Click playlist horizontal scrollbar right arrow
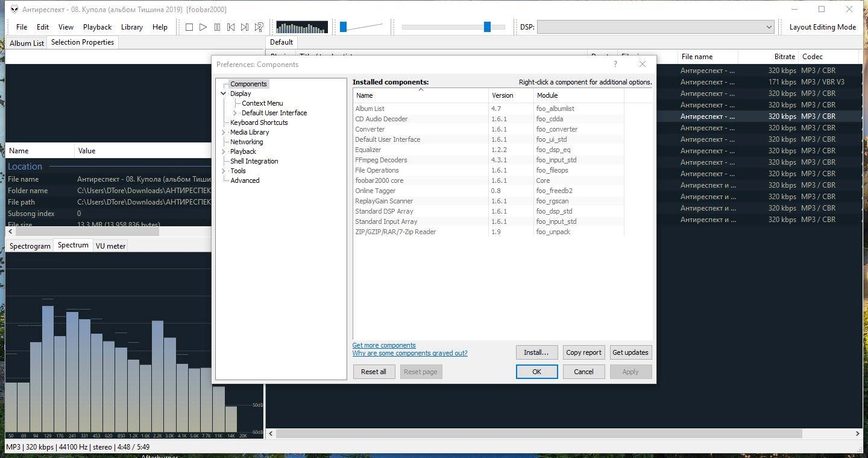 857,433
